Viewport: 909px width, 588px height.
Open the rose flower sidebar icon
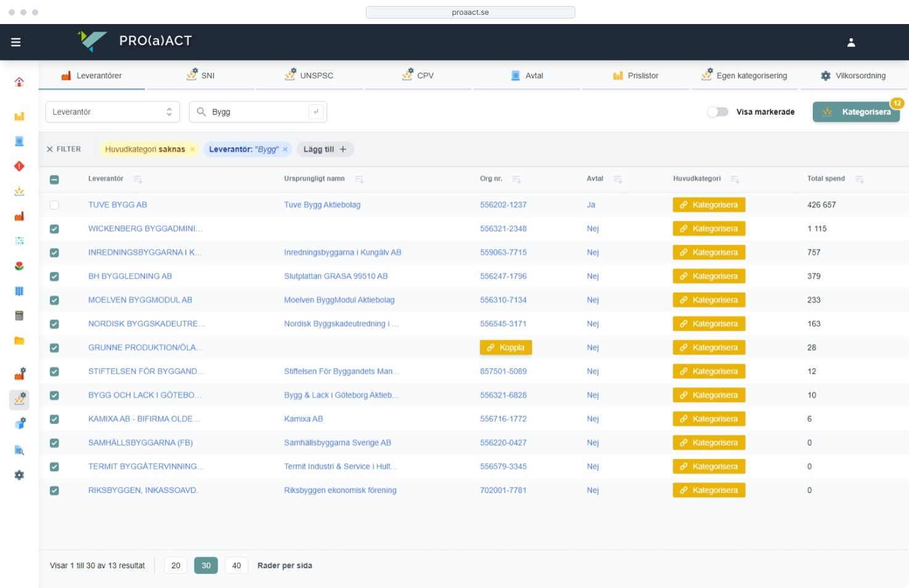[x=19, y=266]
